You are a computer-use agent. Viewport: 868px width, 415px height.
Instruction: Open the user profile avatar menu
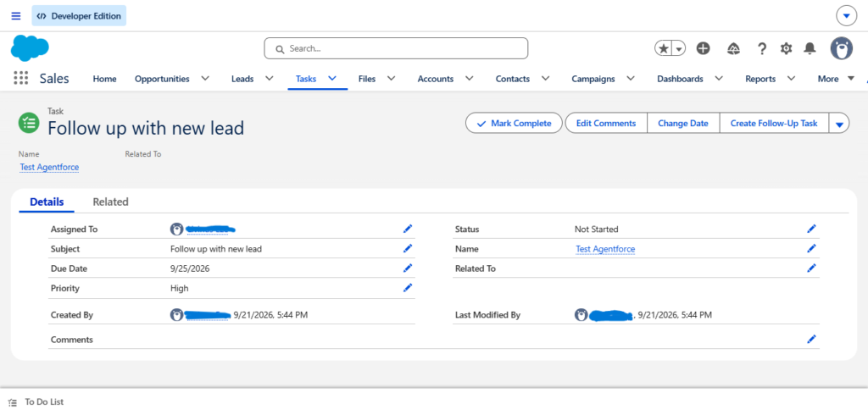(x=842, y=48)
